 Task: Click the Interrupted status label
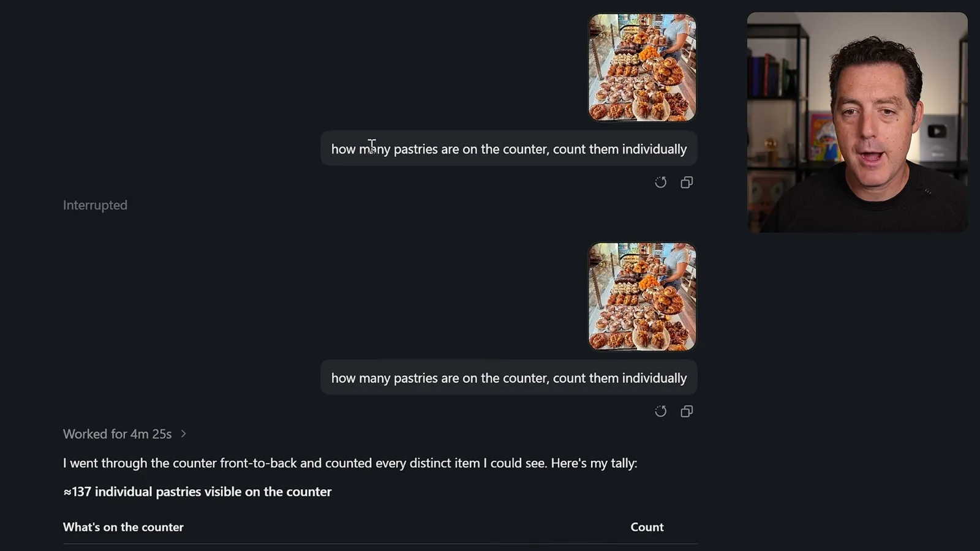click(x=95, y=205)
